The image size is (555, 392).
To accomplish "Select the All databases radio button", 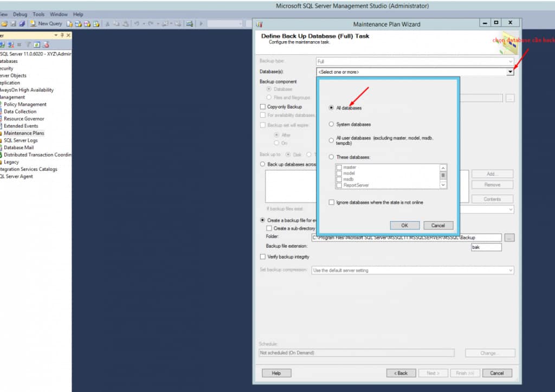I will [x=331, y=108].
